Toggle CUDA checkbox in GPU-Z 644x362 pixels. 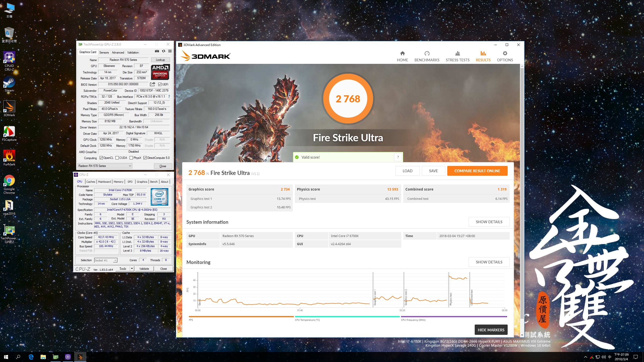(117, 158)
